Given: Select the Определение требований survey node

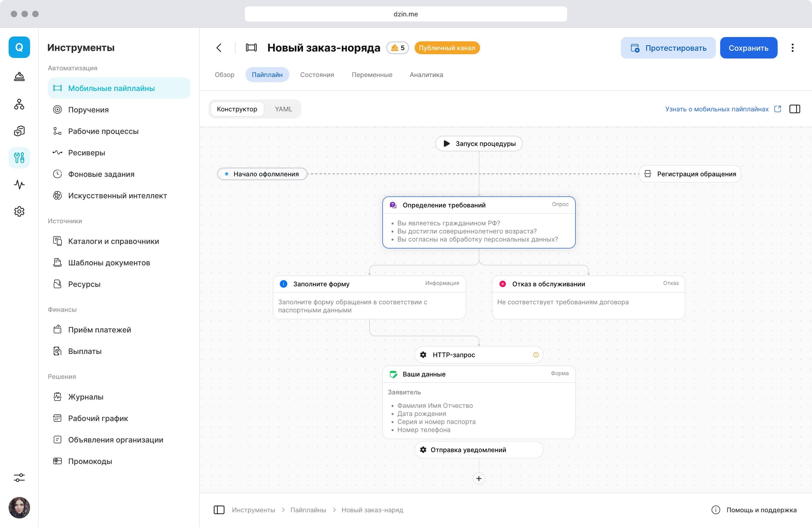Looking at the screenshot, I should [478, 205].
